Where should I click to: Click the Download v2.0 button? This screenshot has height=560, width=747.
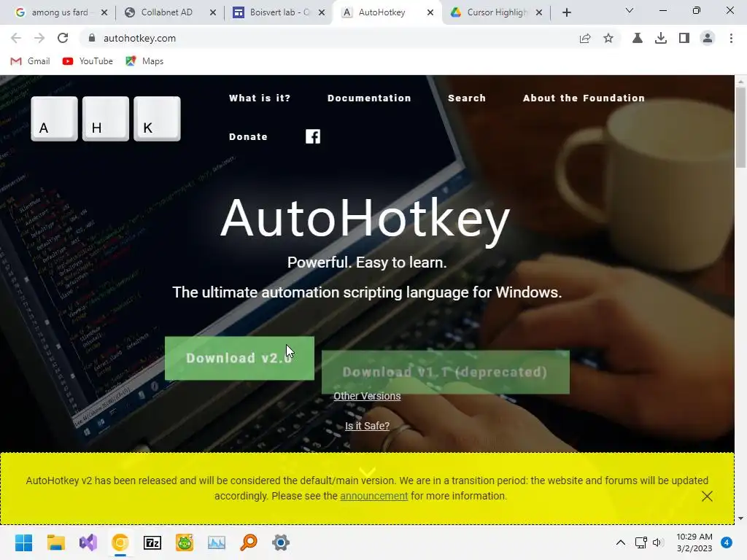tap(239, 358)
